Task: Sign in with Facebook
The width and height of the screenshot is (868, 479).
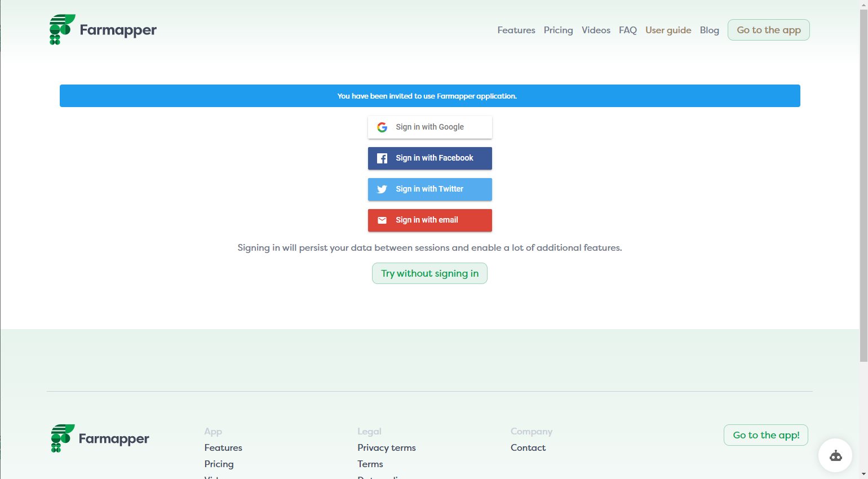Action: click(430, 158)
